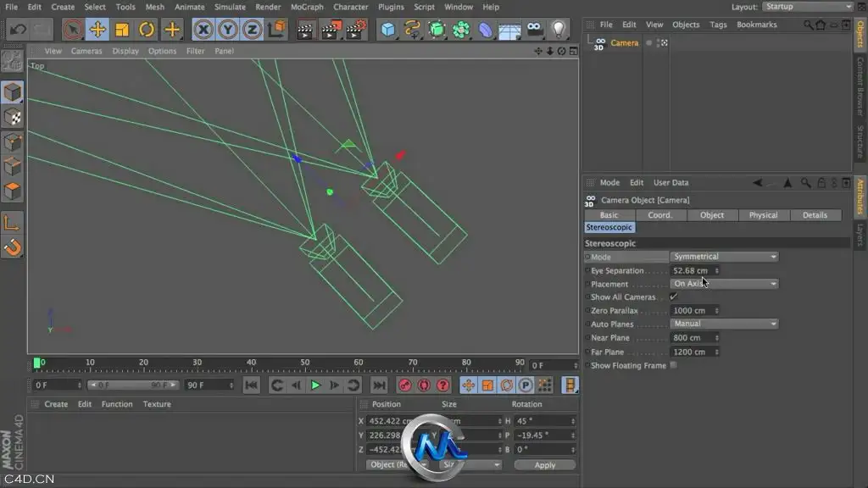Open the Spline tools icon

[413, 30]
